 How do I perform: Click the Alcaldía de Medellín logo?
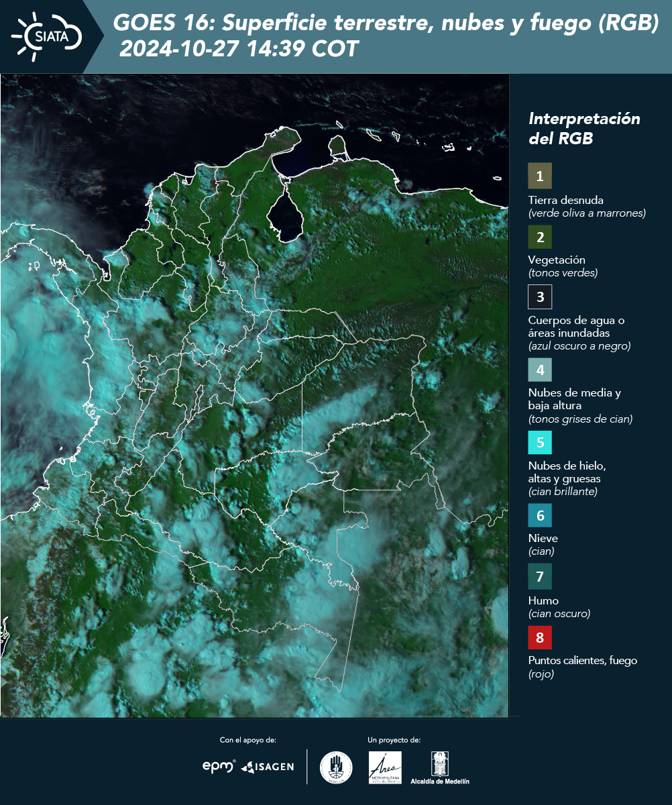[x=440, y=767]
